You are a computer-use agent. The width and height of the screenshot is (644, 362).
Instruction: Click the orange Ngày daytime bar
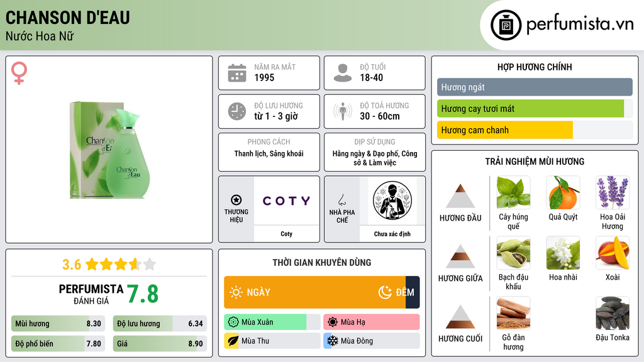pyautogui.click(x=315, y=292)
